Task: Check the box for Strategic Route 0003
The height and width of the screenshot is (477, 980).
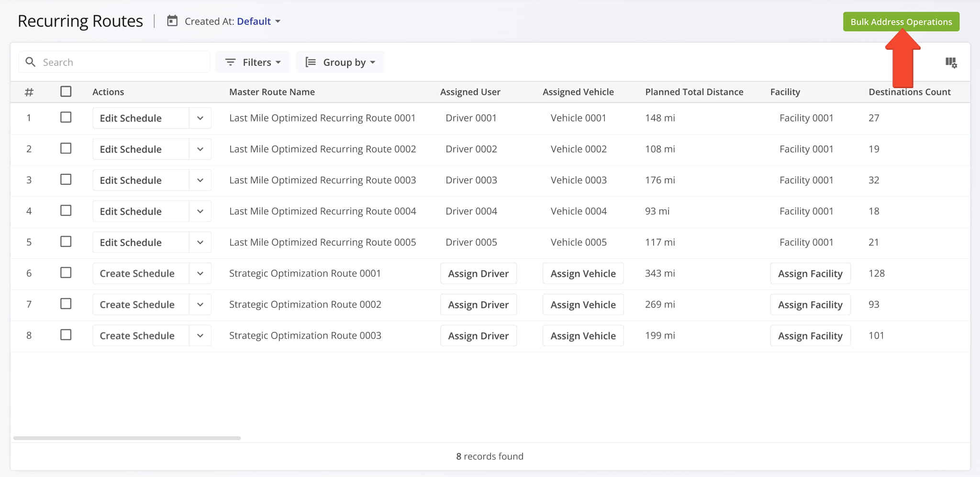Action: click(66, 335)
